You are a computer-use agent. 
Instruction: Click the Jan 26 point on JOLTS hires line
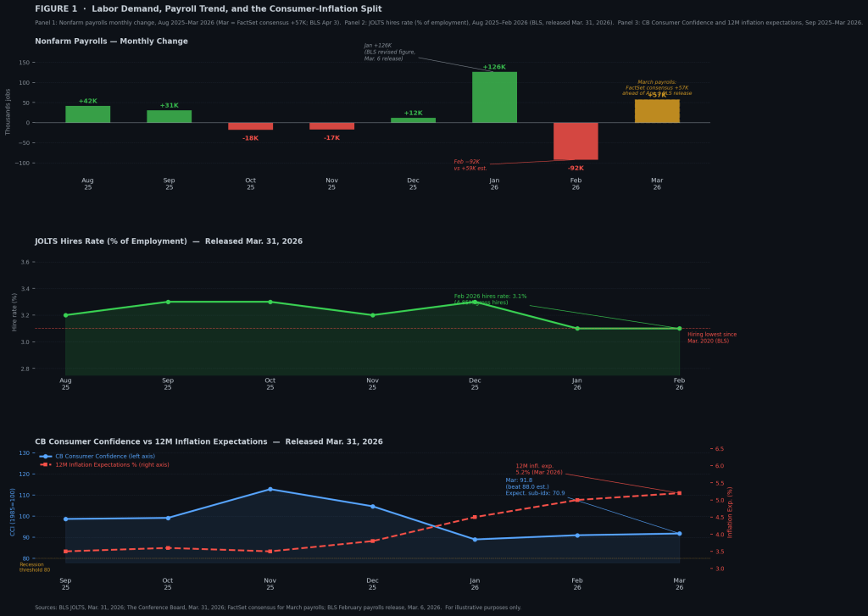click(x=577, y=329)
